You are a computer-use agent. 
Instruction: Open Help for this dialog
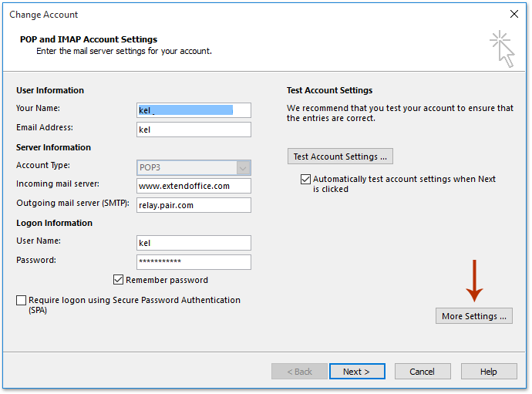(x=489, y=372)
